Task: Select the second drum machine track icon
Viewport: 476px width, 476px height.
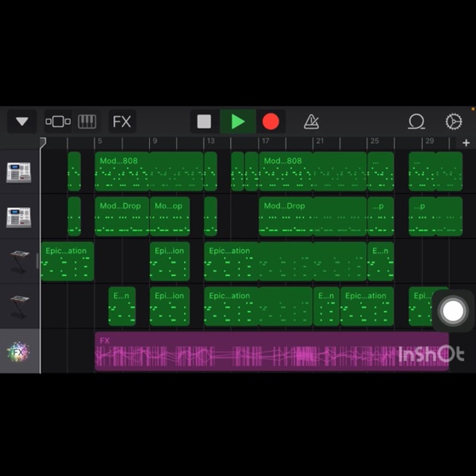Action: (19, 217)
